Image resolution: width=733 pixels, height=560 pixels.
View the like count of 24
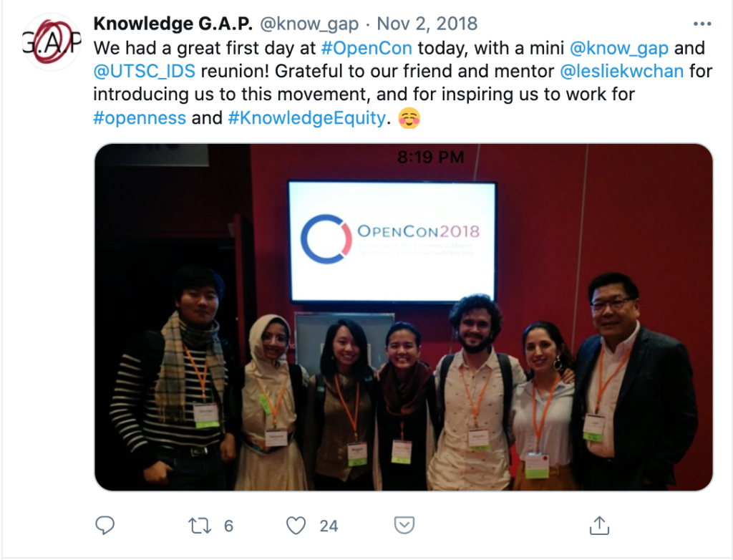click(x=329, y=526)
